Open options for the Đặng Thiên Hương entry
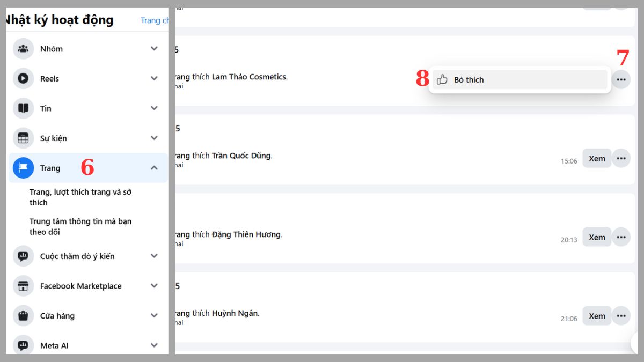 621,237
